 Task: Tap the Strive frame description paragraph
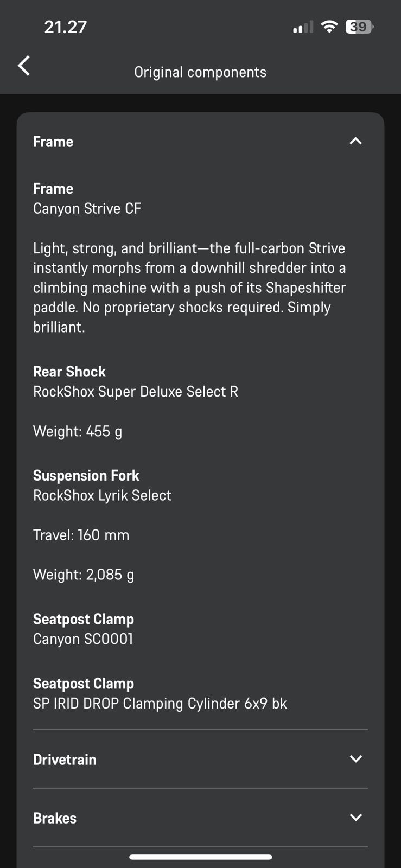click(x=189, y=288)
